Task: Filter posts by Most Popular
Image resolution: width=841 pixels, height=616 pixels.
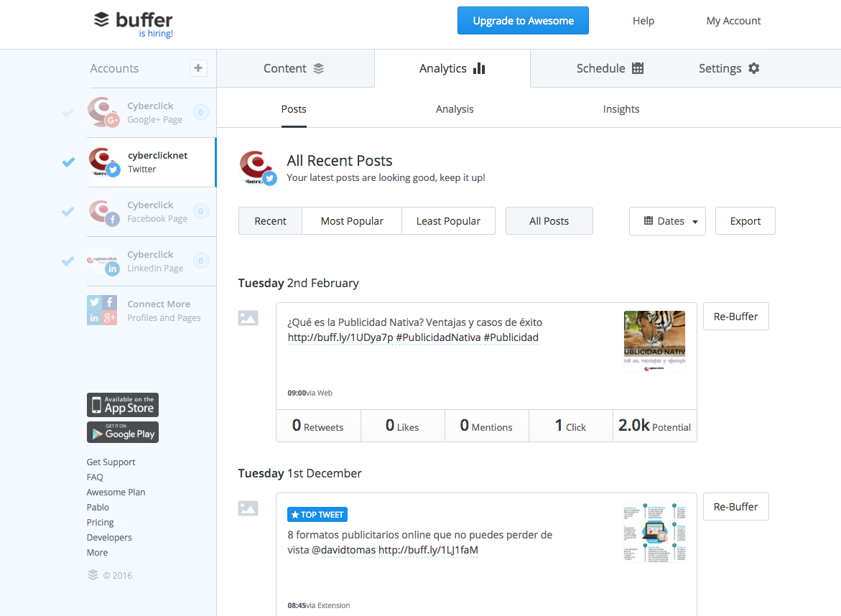Action: [352, 221]
